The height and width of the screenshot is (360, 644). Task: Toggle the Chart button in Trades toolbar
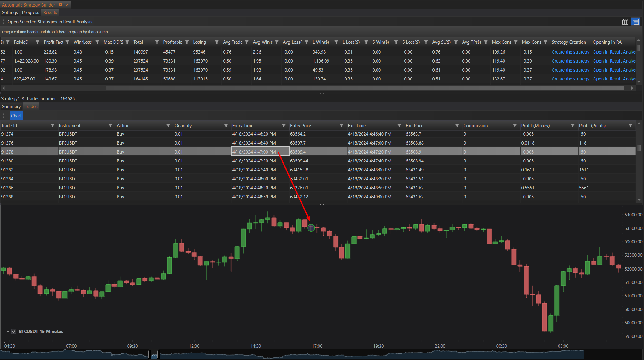point(16,116)
